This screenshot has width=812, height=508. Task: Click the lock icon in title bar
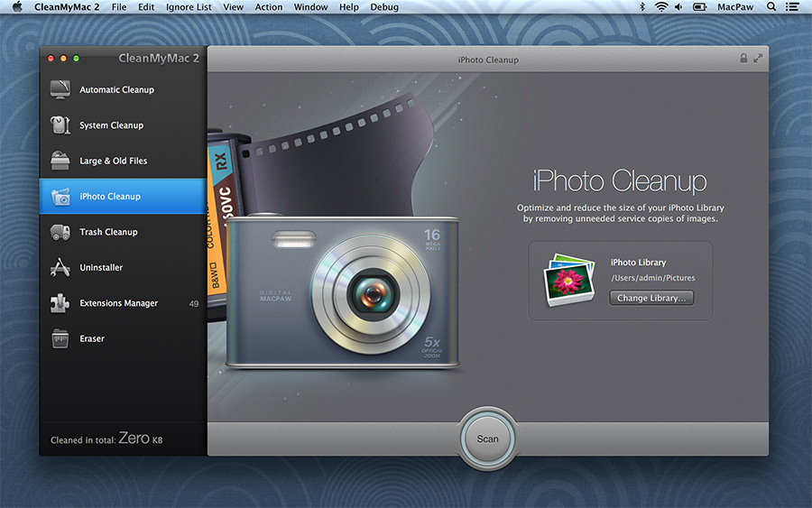[x=743, y=58]
